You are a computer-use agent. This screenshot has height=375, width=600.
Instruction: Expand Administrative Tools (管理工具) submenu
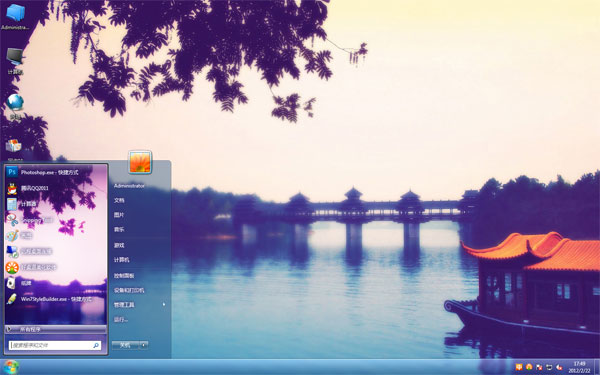(139, 305)
